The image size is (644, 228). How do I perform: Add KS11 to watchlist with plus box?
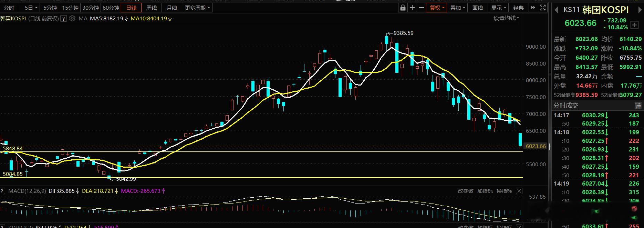[634, 25]
